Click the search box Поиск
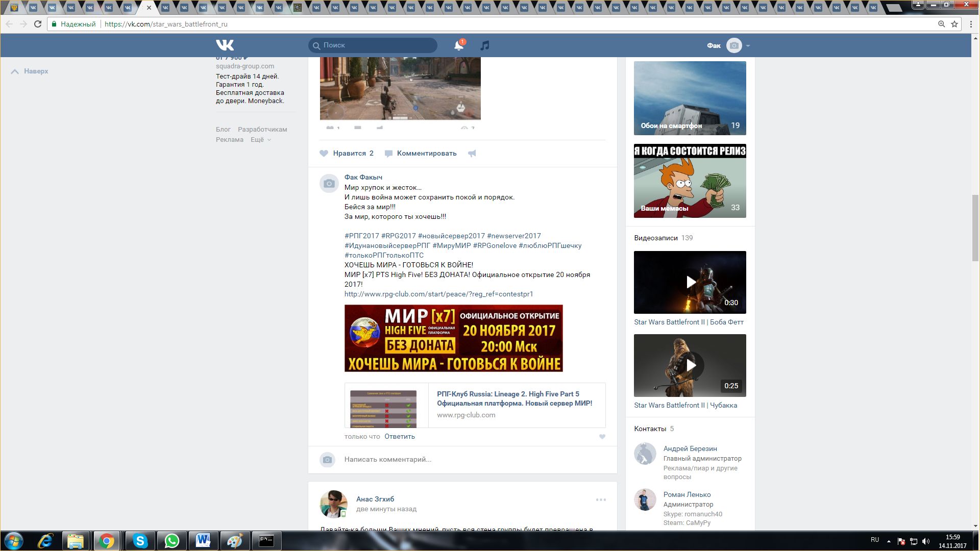This screenshot has width=980, height=551. coord(373,45)
